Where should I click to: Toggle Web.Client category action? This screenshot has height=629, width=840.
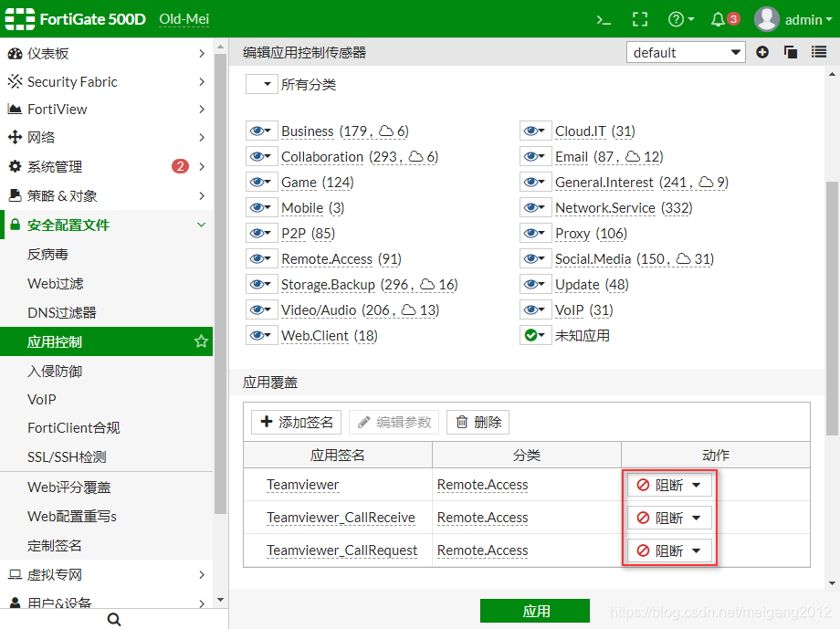coord(261,335)
